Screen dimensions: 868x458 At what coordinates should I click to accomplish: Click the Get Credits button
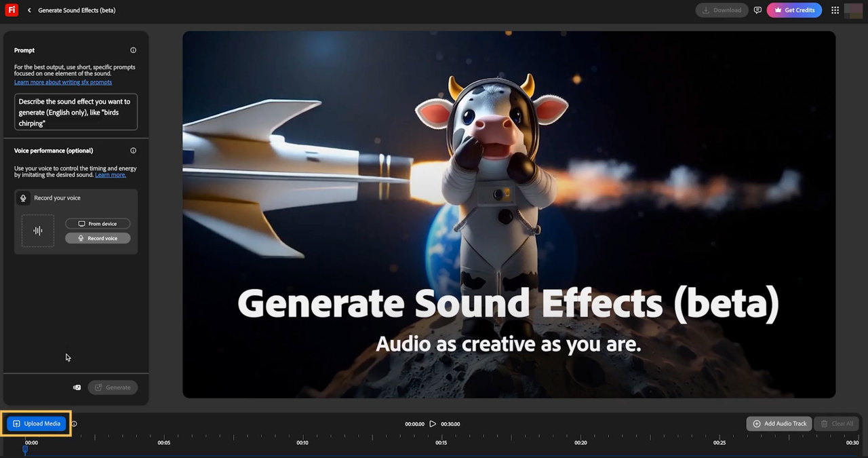(x=794, y=10)
